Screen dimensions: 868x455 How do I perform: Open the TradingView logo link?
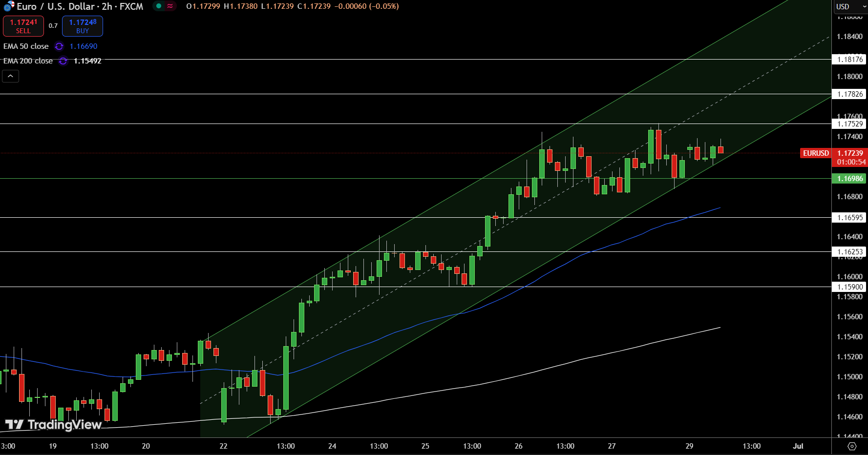pyautogui.click(x=53, y=425)
